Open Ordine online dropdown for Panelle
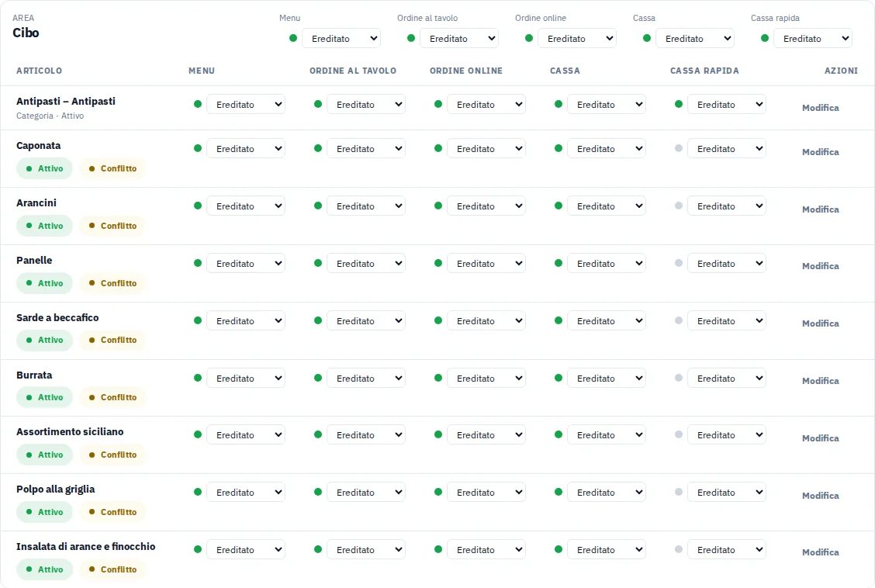This screenshot has width=875, height=588. click(486, 263)
